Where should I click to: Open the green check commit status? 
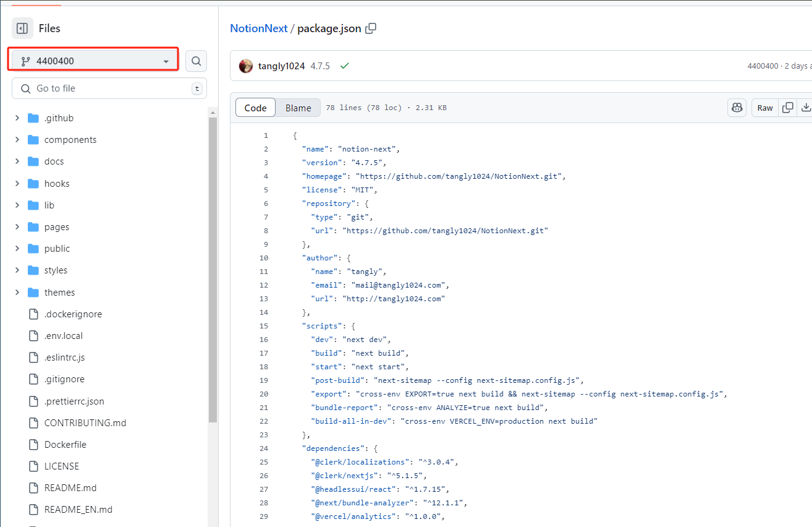(x=345, y=66)
